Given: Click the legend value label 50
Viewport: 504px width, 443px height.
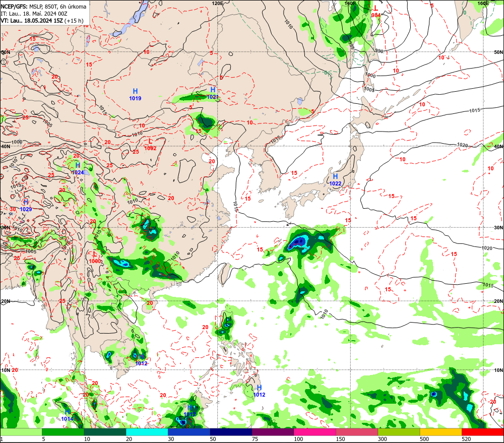Looking at the screenshot, I should coord(213,439).
